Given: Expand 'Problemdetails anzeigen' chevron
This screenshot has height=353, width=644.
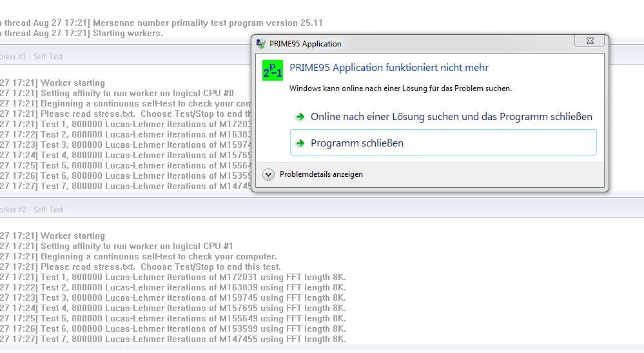Looking at the screenshot, I should coord(268,174).
